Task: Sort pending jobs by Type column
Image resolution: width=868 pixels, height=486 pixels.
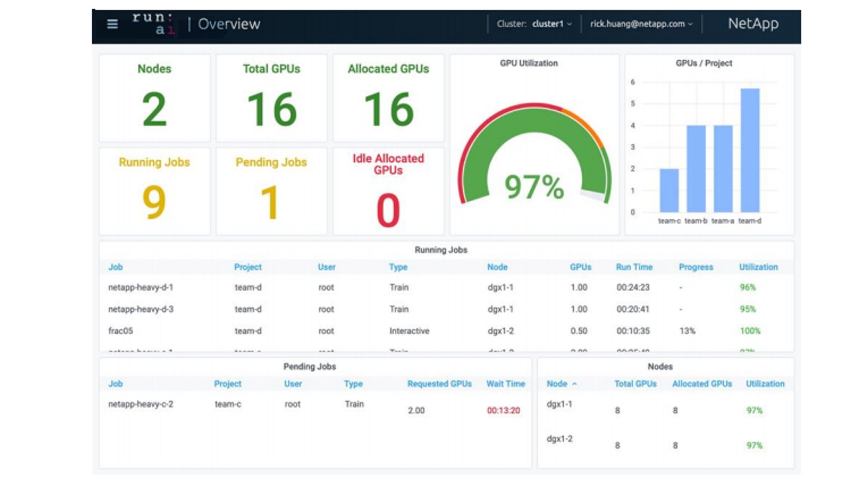Action: click(353, 383)
